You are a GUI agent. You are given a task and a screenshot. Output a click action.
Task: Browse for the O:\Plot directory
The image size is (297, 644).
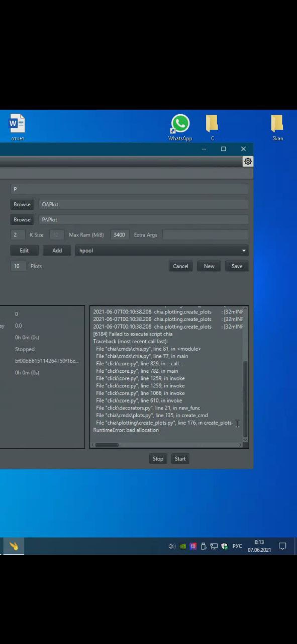(22, 204)
